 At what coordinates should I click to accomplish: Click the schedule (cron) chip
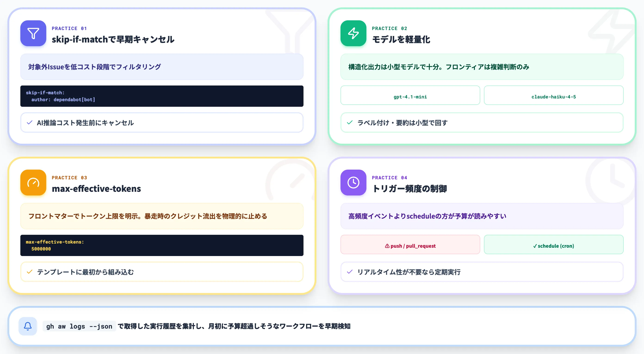pyautogui.click(x=554, y=245)
